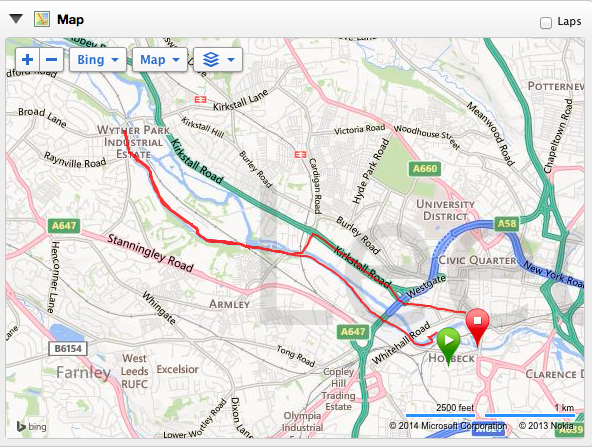Click the University District map label
Image resolution: width=592 pixels, height=447 pixels.
tap(445, 210)
